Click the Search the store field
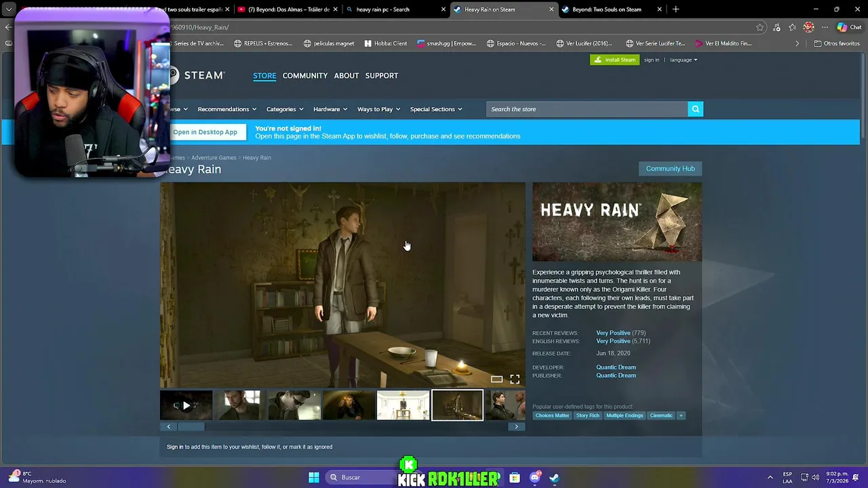 point(587,109)
